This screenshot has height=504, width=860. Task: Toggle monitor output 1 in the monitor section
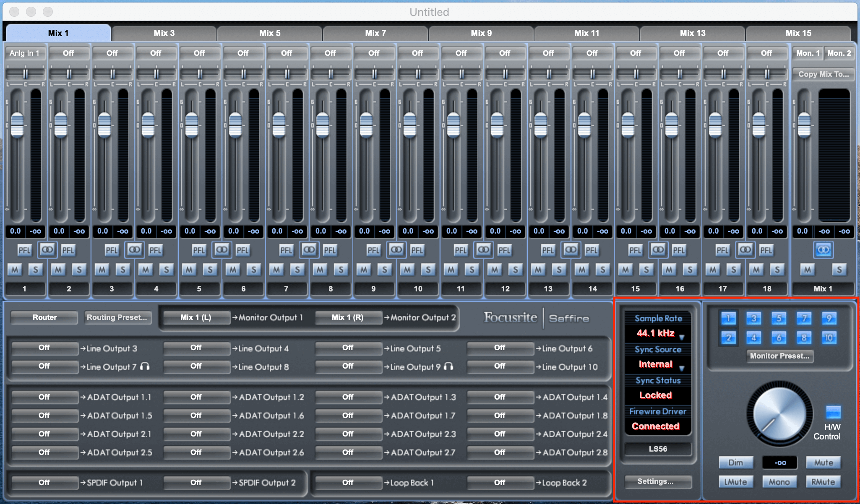pos(728,318)
